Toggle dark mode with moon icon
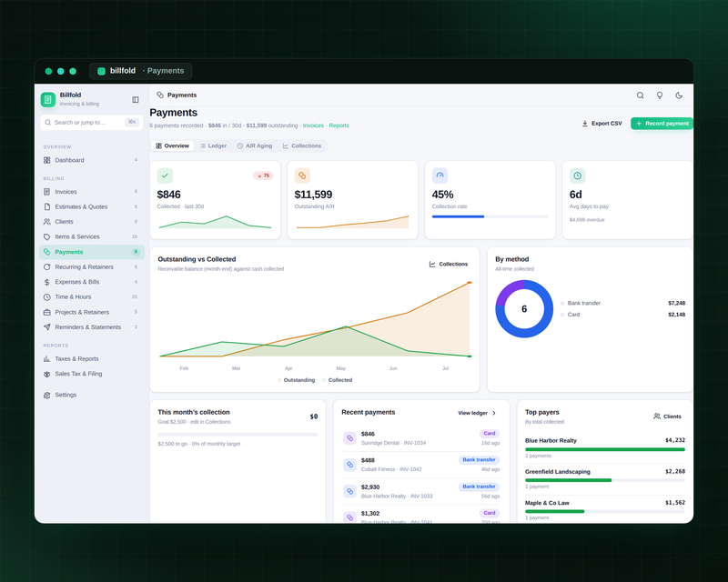Viewport: 728px width, 582px height. 679,95
